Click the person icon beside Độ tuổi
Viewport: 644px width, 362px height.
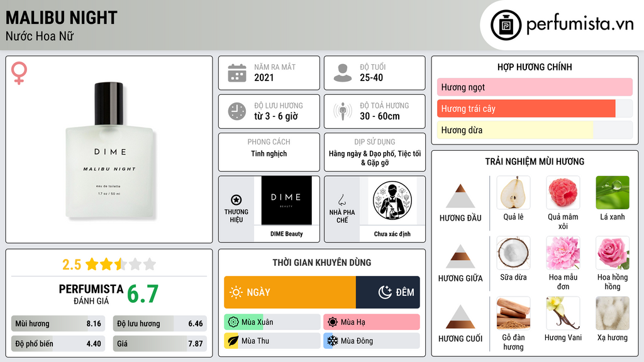click(x=343, y=73)
